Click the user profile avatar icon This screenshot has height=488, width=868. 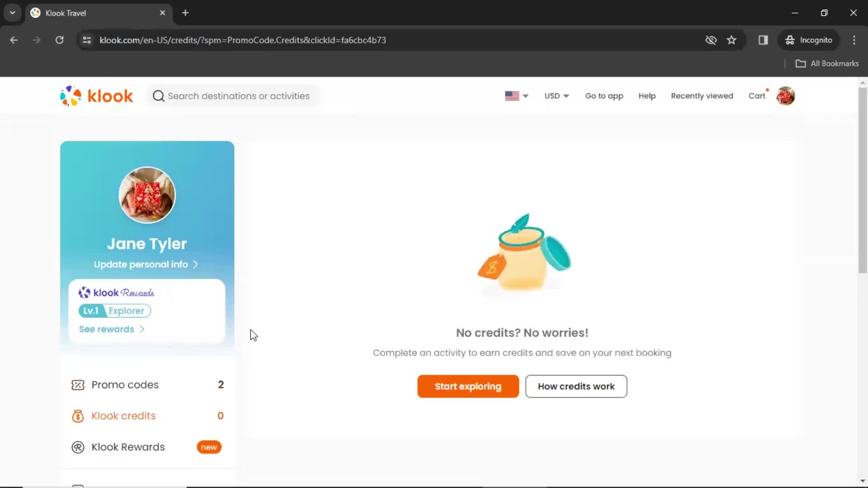tap(786, 96)
